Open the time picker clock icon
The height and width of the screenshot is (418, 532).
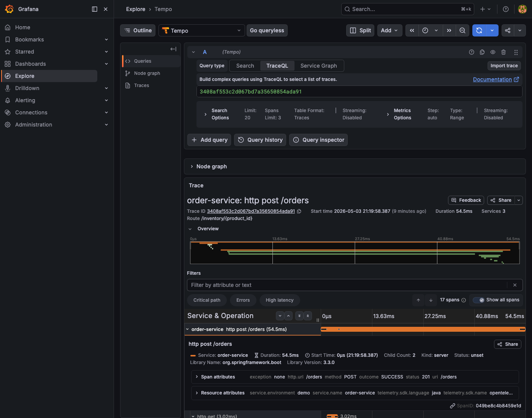pyautogui.click(x=425, y=30)
